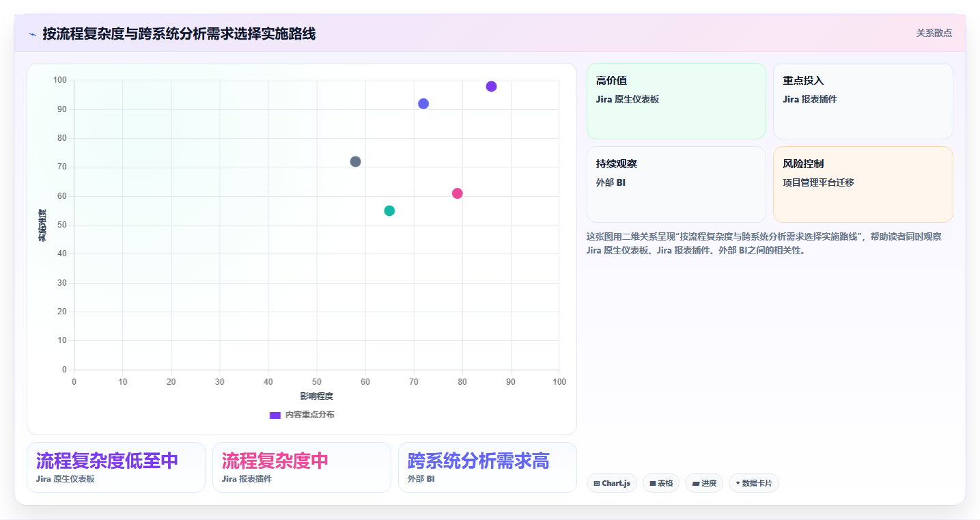Image resolution: width=980 pixels, height=520 pixels.
Task: Click the x-axis tick label 50
Action: (x=316, y=381)
